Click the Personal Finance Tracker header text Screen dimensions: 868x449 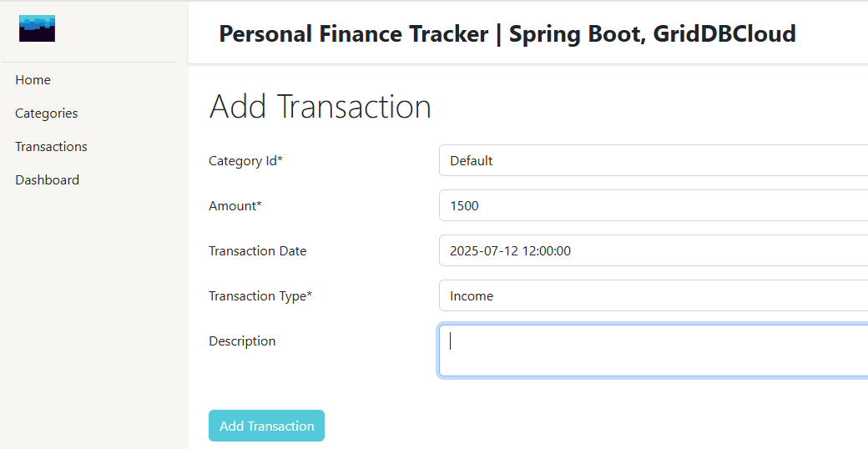[353, 34]
